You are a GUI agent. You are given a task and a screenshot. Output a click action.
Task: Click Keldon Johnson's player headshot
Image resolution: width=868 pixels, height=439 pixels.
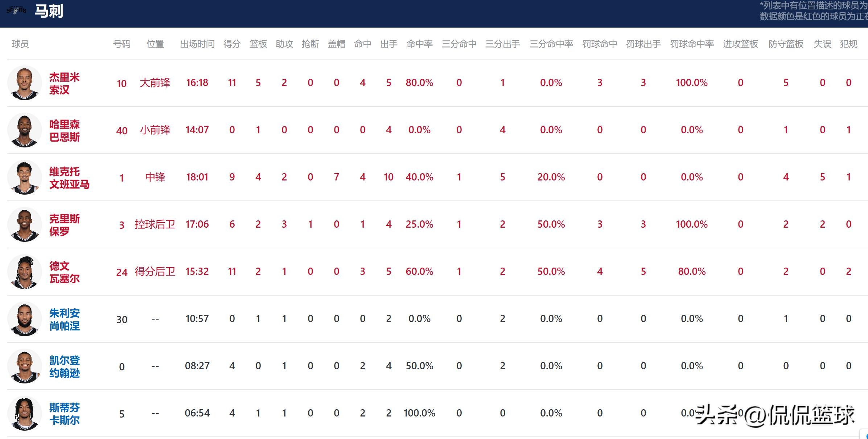pos(25,366)
